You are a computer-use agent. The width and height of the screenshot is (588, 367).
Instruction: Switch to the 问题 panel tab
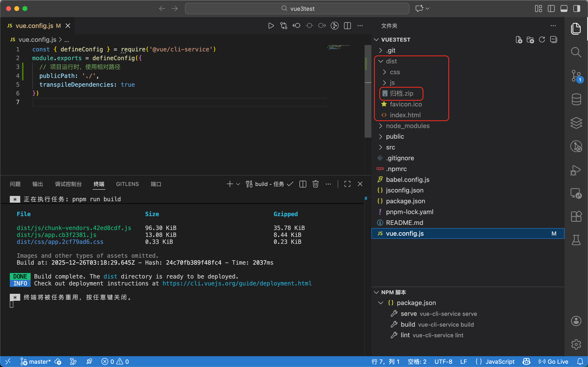(15, 184)
